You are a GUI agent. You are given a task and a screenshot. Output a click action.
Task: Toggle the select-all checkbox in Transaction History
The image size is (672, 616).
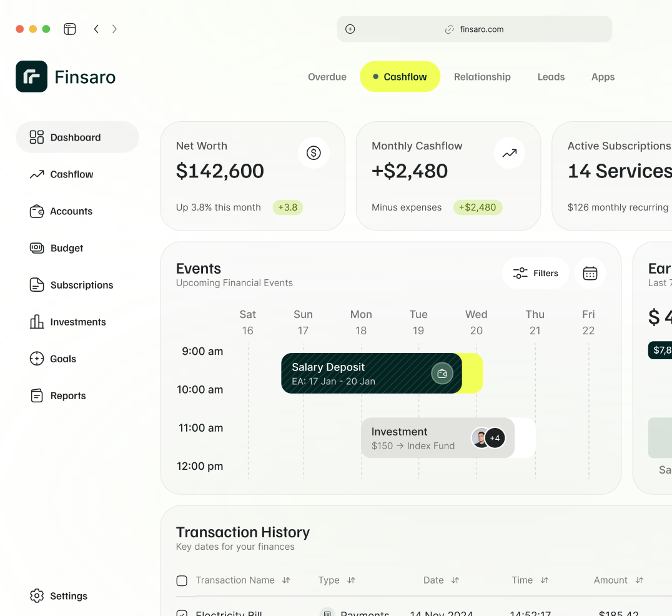click(182, 580)
